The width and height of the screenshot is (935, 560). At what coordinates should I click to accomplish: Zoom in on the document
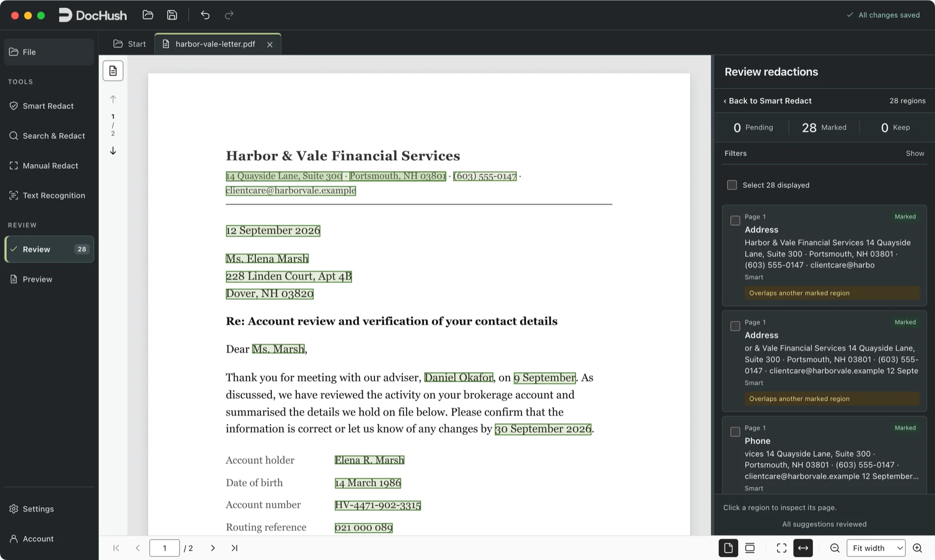[917, 548]
